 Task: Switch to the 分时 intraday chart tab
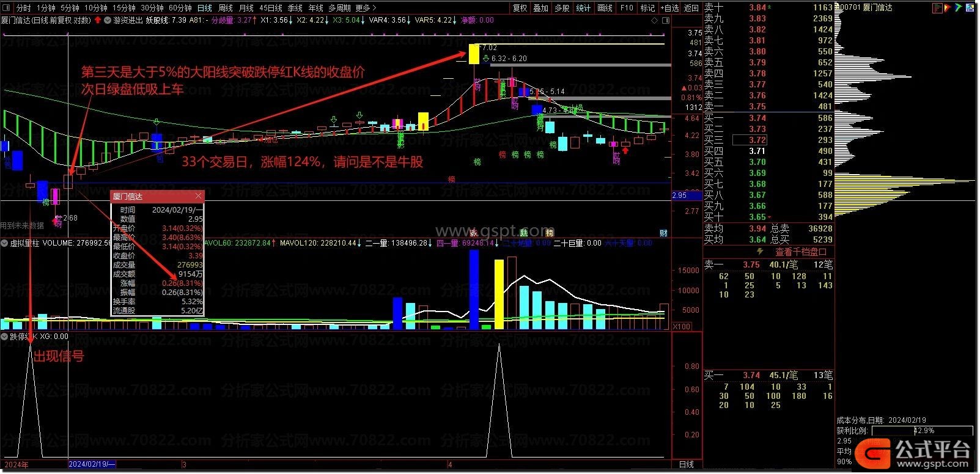pos(23,8)
